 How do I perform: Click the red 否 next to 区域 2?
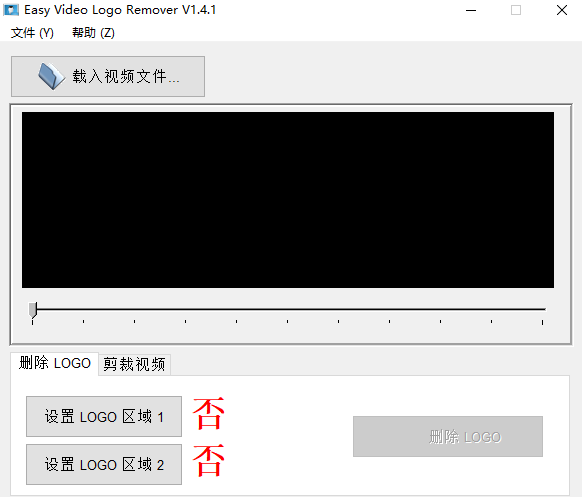click(209, 460)
